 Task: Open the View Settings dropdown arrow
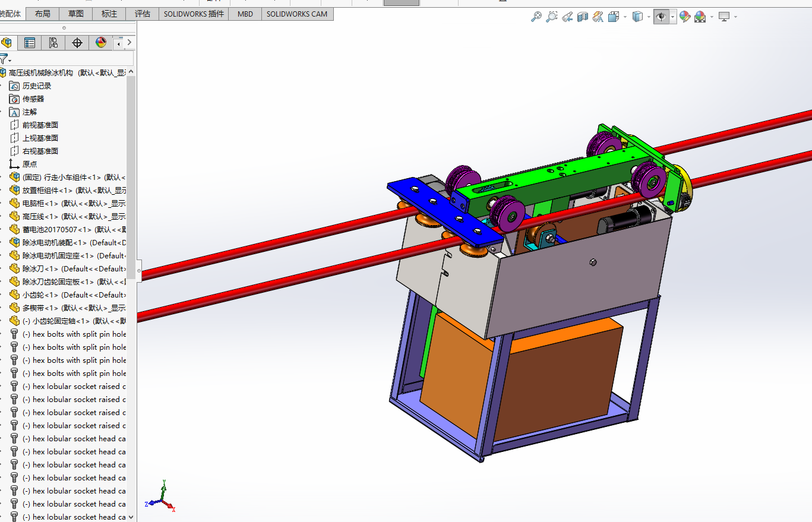click(735, 17)
